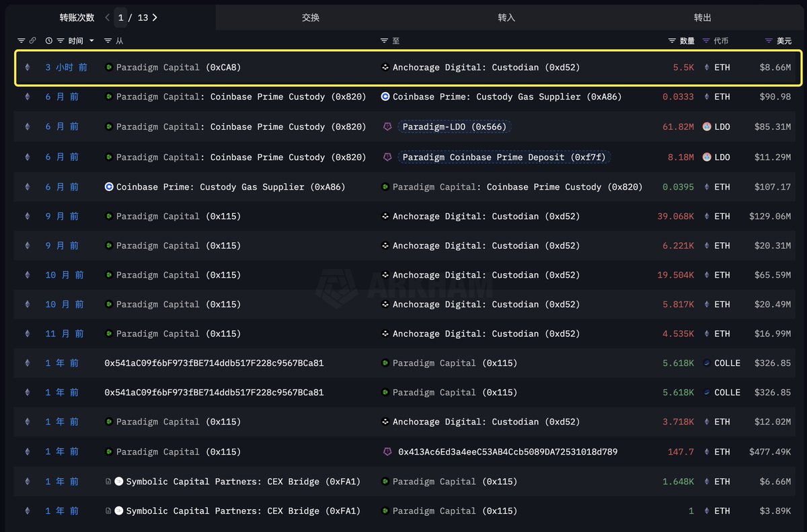This screenshot has width=807, height=532.
Task: Switch to the 转出 tab
Action: pos(703,17)
